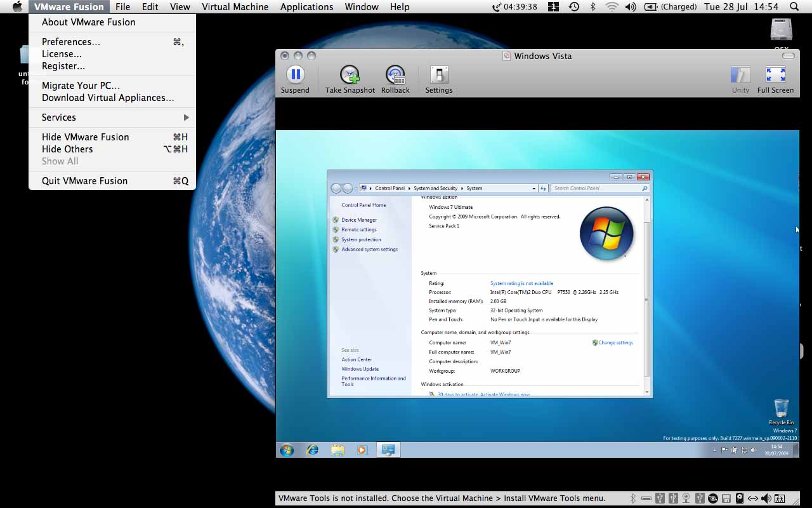Image resolution: width=812 pixels, height=508 pixels.
Task: Launch Windows Media Player from taskbar
Action: click(362, 450)
